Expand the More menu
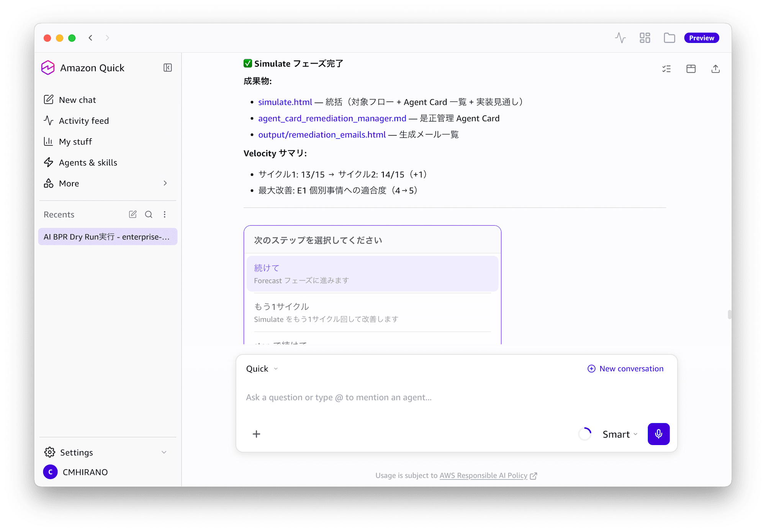This screenshot has height=532, width=766. (x=107, y=183)
